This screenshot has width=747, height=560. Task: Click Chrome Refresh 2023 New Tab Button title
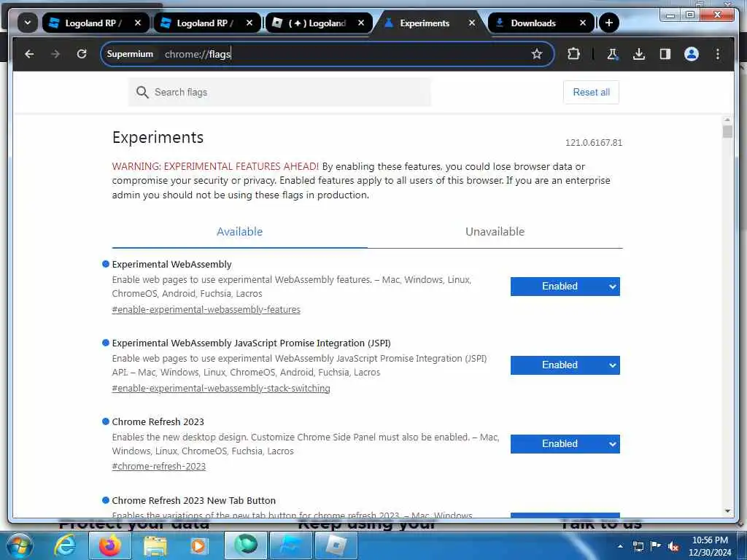[x=194, y=500]
